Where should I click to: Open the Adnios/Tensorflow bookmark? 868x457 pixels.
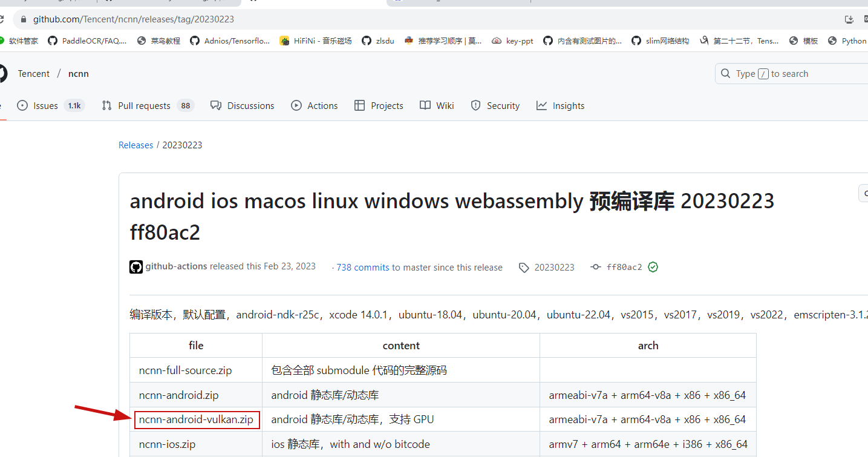(x=230, y=41)
